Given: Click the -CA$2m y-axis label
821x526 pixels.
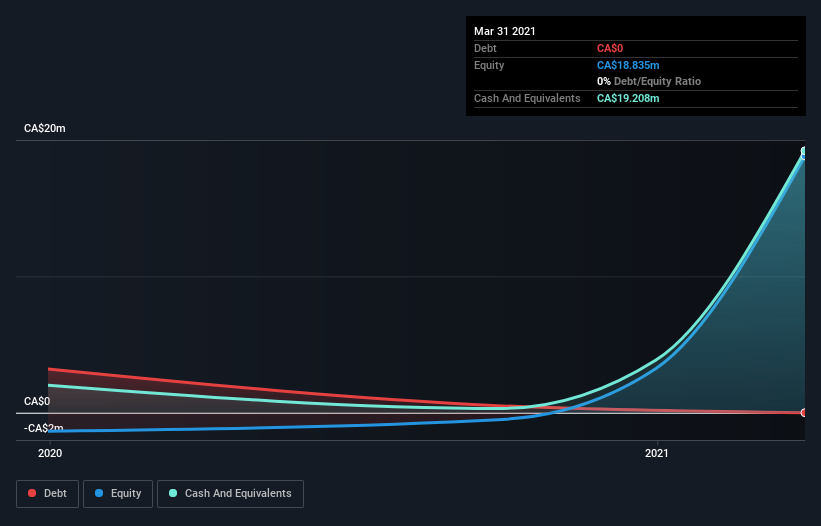Looking at the screenshot, I should (x=43, y=428).
